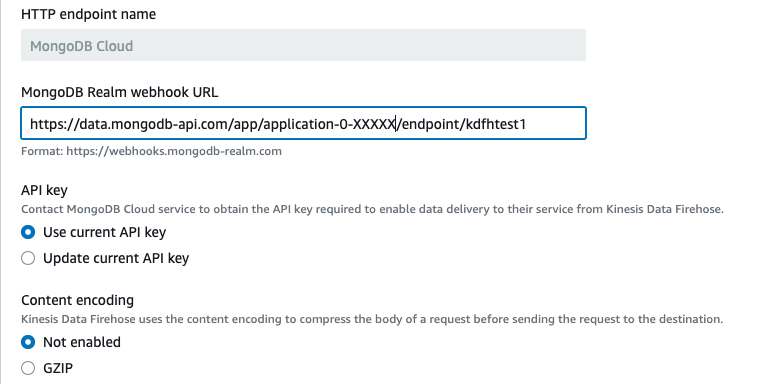Click the Contact MongoDB Cloud service description
Image resolution: width=780 pixels, height=384 pixels.
372,209
